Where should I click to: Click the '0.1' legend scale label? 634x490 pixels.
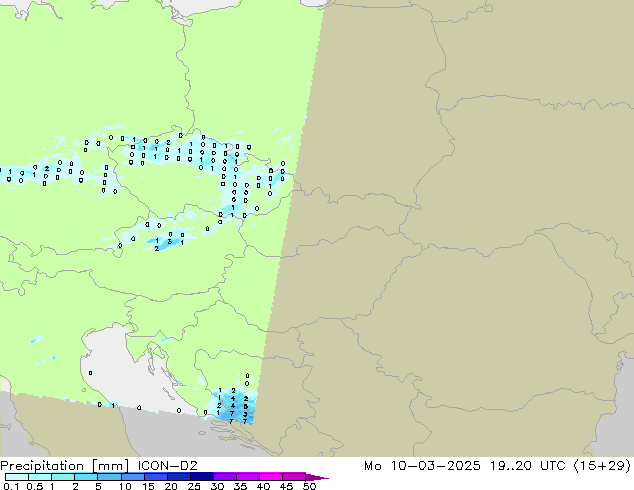pyautogui.click(x=11, y=486)
